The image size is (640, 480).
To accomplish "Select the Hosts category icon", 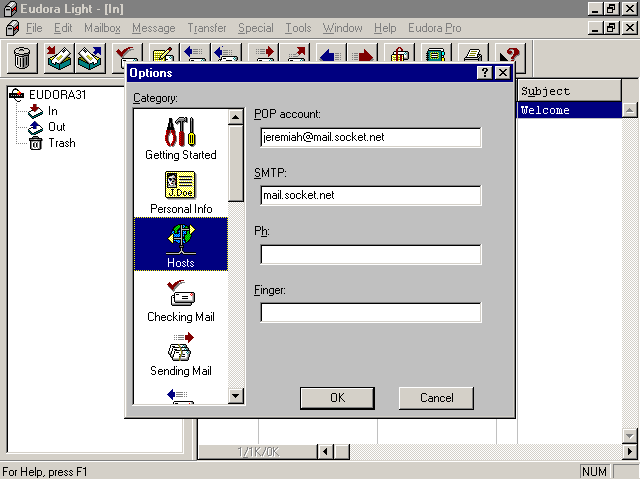I will [x=181, y=244].
